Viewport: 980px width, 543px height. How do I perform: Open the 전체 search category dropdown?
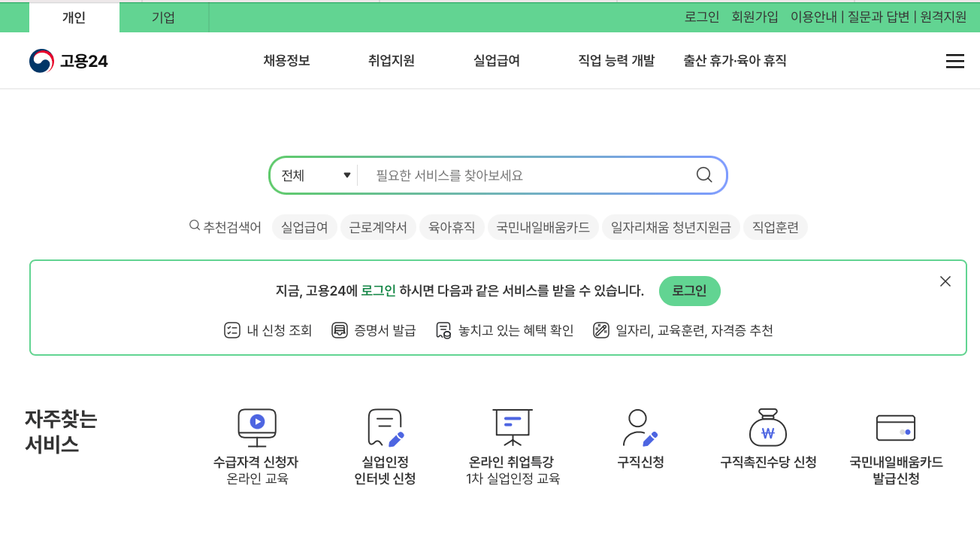[x=316, y=174]
